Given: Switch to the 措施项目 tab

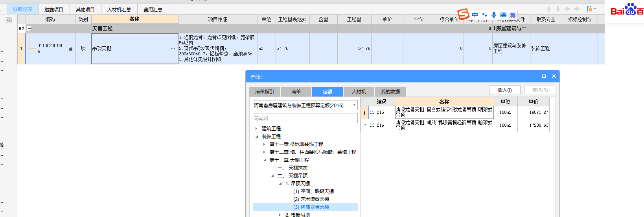Looking at the screenshot, I should [54, 9].
